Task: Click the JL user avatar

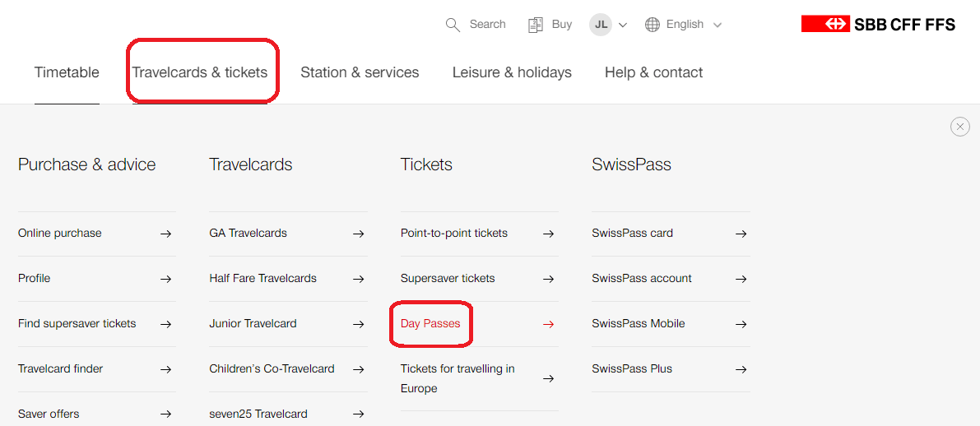Action: point(601,25)
